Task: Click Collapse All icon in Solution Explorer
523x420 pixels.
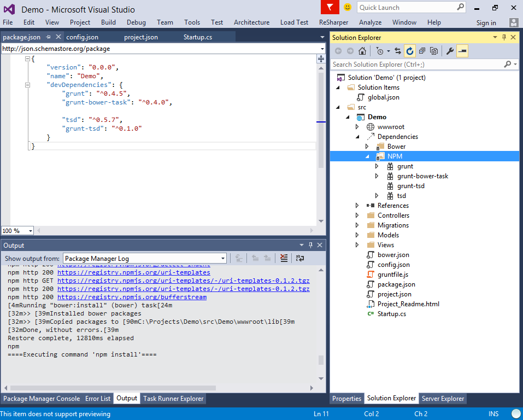Action: pyautogui.click(x=422, y=51)
